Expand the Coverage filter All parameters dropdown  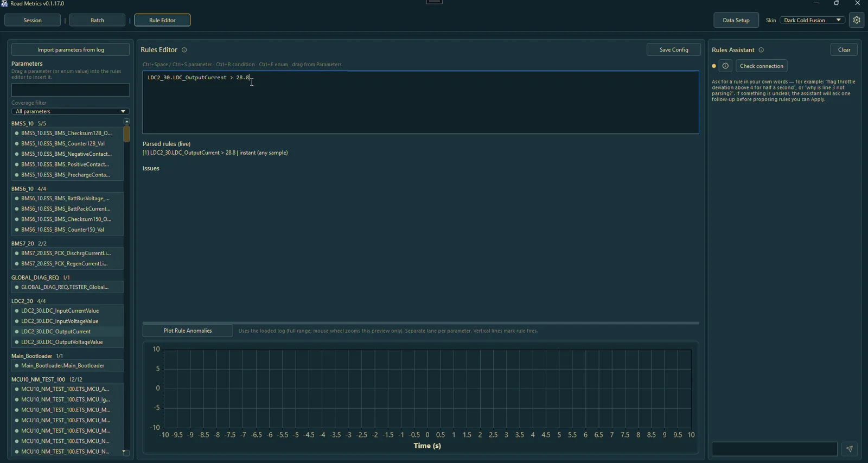[71, 111]
